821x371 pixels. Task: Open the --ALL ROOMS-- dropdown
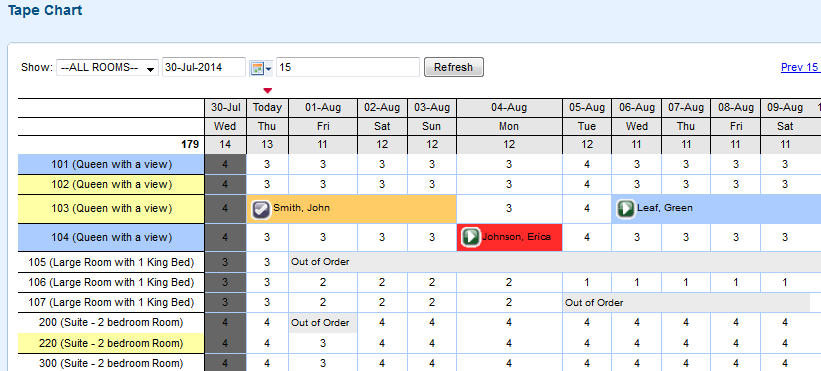107,68
